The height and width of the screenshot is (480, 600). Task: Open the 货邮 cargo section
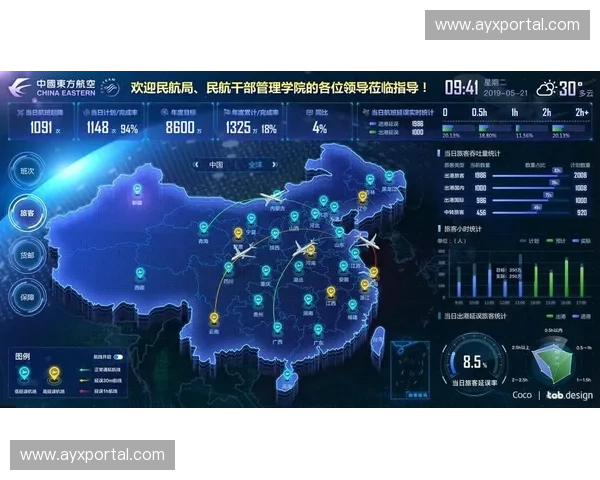coord(27,255)
